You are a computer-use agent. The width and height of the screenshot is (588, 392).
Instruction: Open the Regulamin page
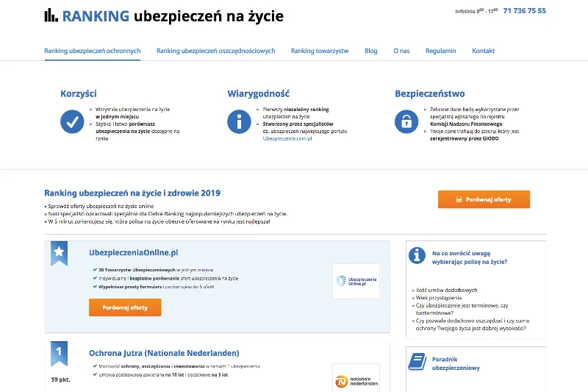click(440, 51)
